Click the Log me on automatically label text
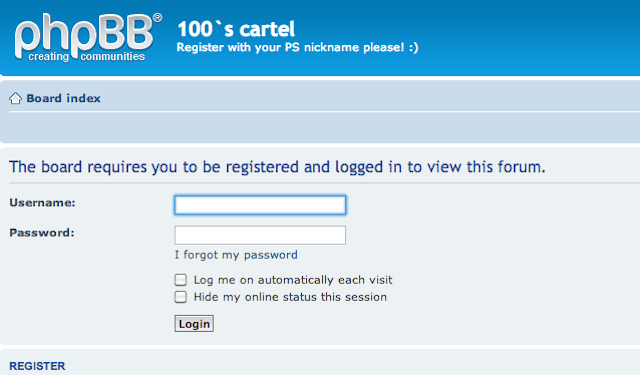640x375 pixels. point(293,280)
